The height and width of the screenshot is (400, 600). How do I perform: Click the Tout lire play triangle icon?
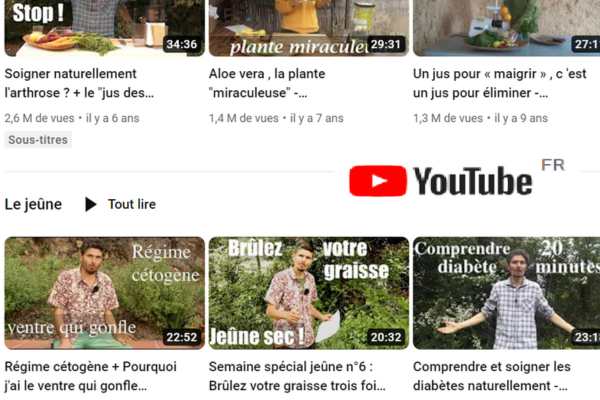coord(91,204)
